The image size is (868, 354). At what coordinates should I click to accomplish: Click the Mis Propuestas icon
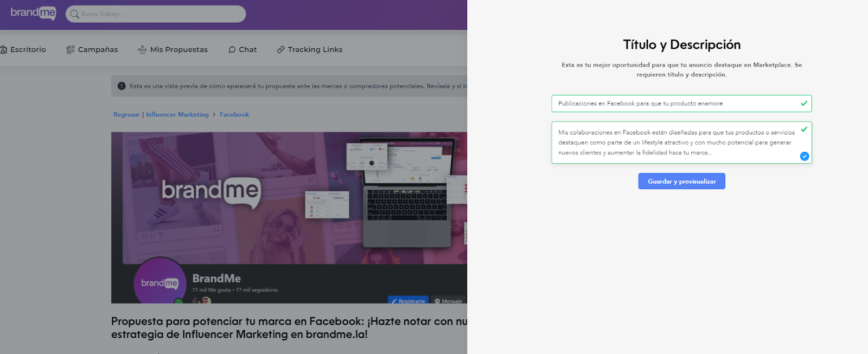(x=142, y=49)
